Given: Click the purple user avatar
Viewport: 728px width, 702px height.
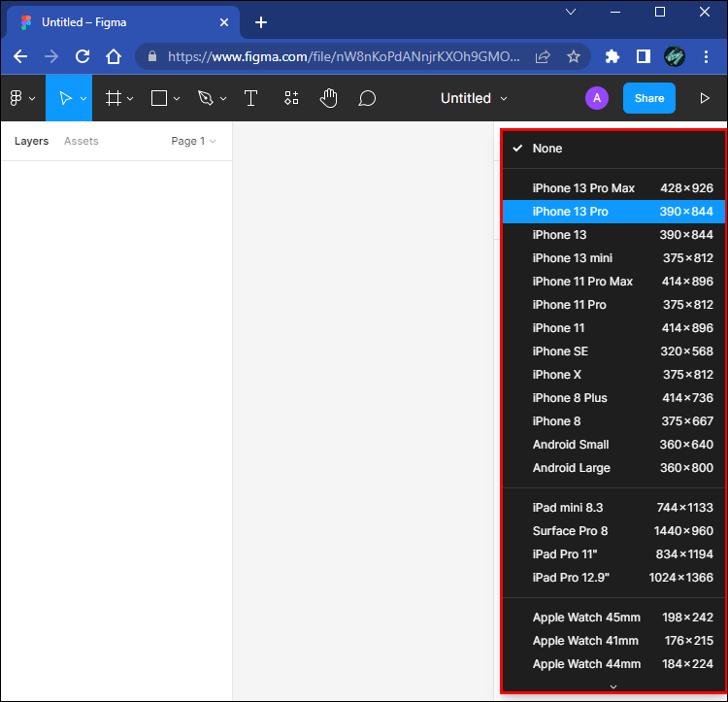Looking at the screenshot, I should pos(596,98).
